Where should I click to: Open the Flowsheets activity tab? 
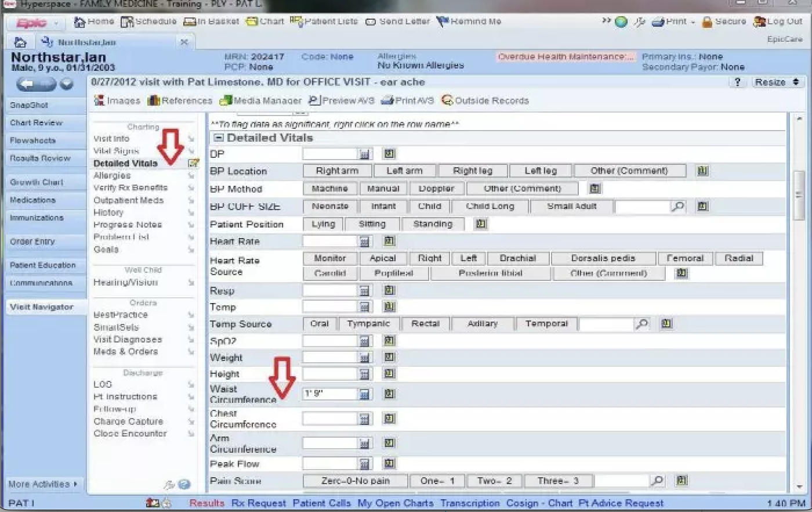(x=45, y=140)
